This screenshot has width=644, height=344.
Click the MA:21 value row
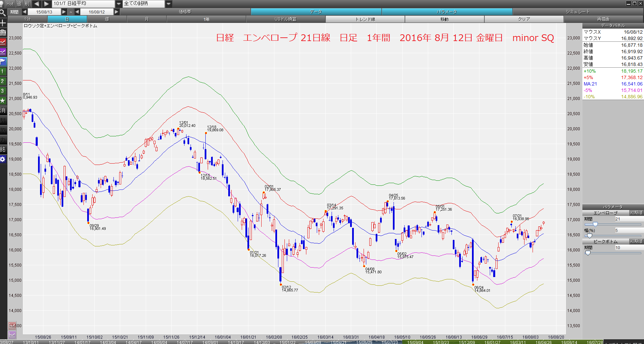[x=613, y=84]
